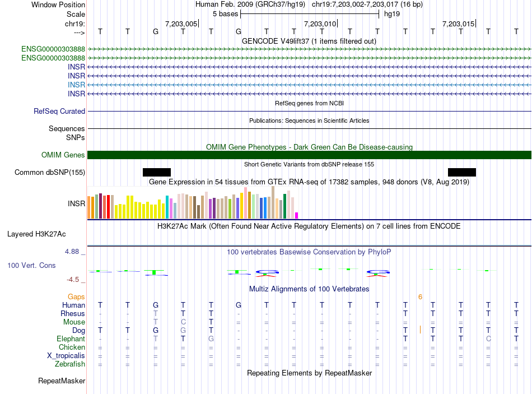The width and height of the screenshot is (532, 394).
Task: Click the Sequences subtrack label
Action: [67, 128]
